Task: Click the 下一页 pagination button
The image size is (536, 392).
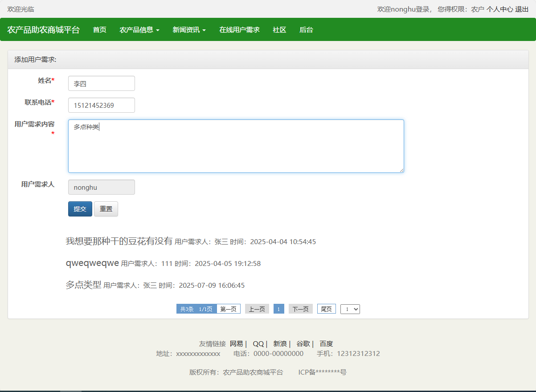Action: 300,308
